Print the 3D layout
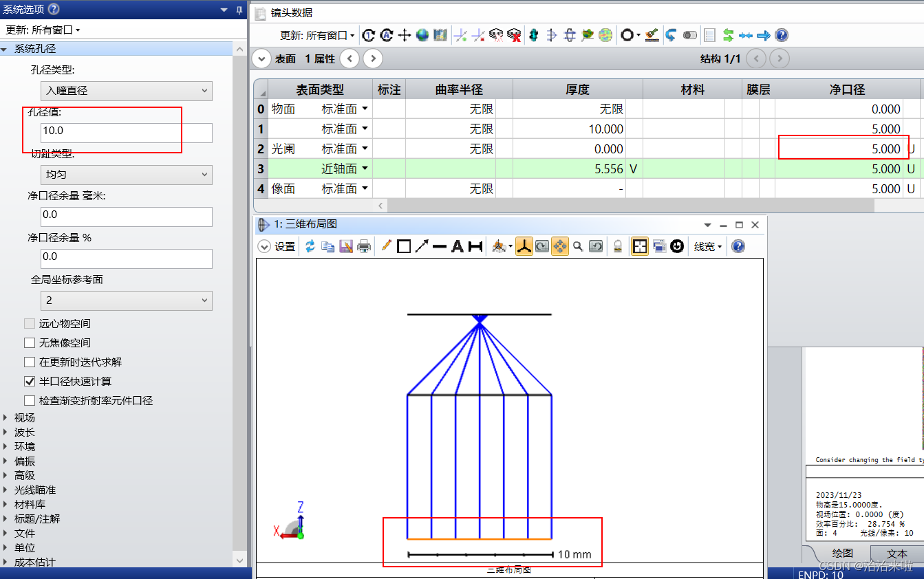The image size is (924, 579). point(364,246)
